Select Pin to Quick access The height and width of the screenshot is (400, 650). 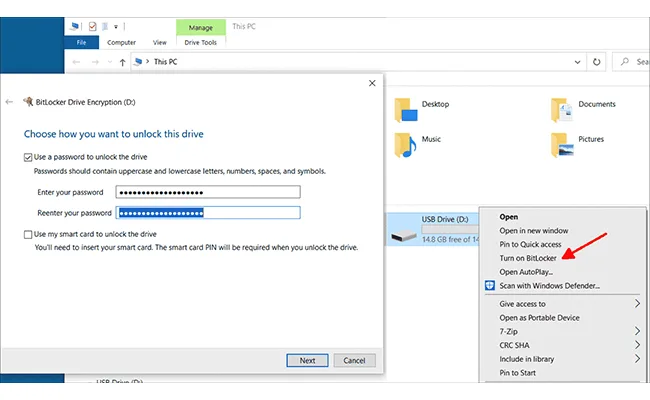point(530,244)
